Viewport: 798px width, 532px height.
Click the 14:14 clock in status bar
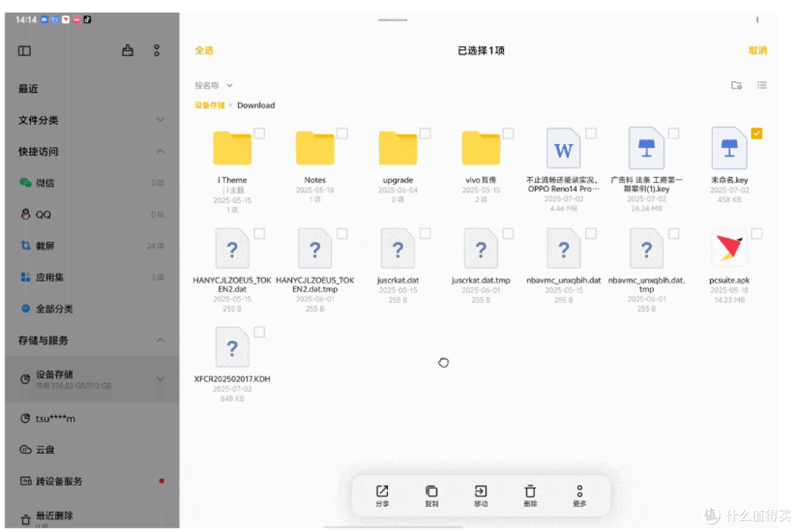[25, 20]
